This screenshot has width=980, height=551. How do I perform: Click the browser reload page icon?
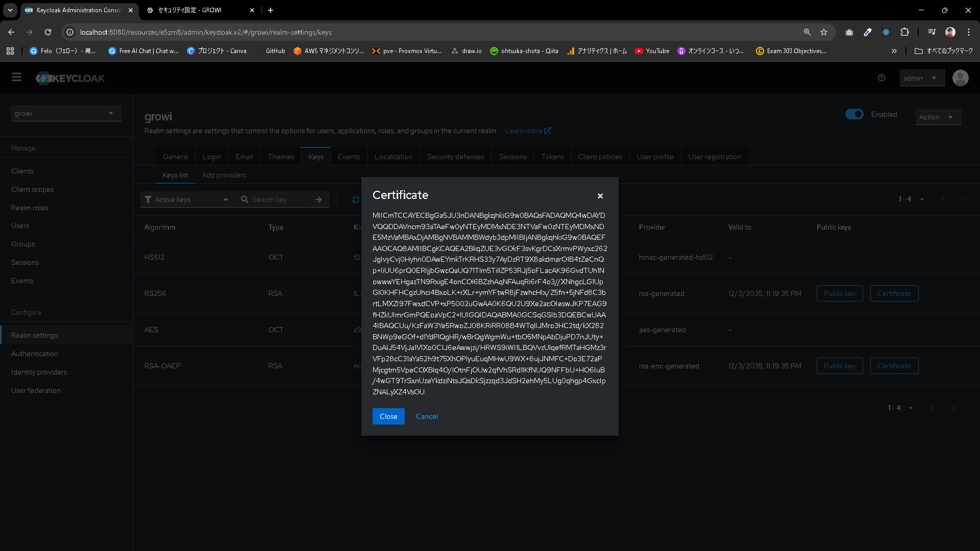(48, 32)
